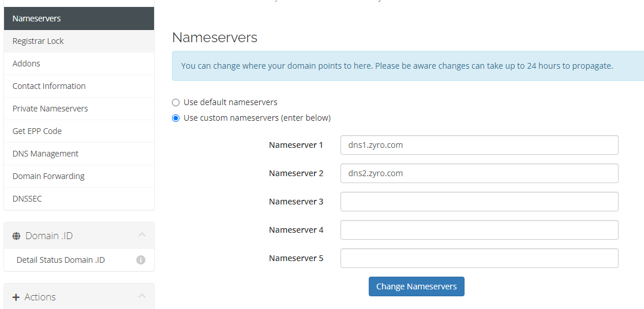Image resolution: width=644 pixels, height=309 pixels.
Task: Focus Nameserver 2 field with dns2.zyro.com
Action: [480, 173]
